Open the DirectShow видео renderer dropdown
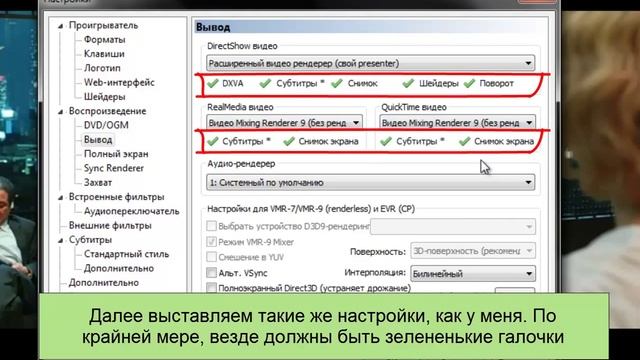Image resolution: width=640 pixels, height=360 pixels. pyautogui.click(x=371, y=63)
